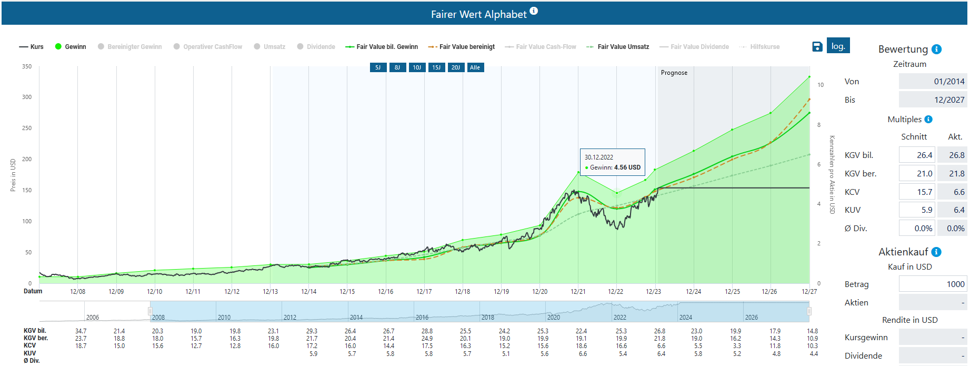Toggle the Kurs legend series
The height and width of the screenshot is (366, 980).
pos(32,47)
